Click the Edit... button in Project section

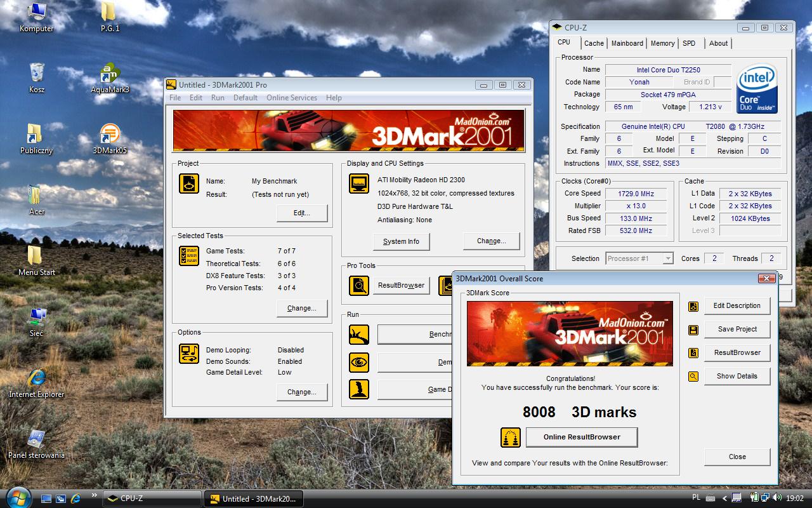tap(302, 213)
